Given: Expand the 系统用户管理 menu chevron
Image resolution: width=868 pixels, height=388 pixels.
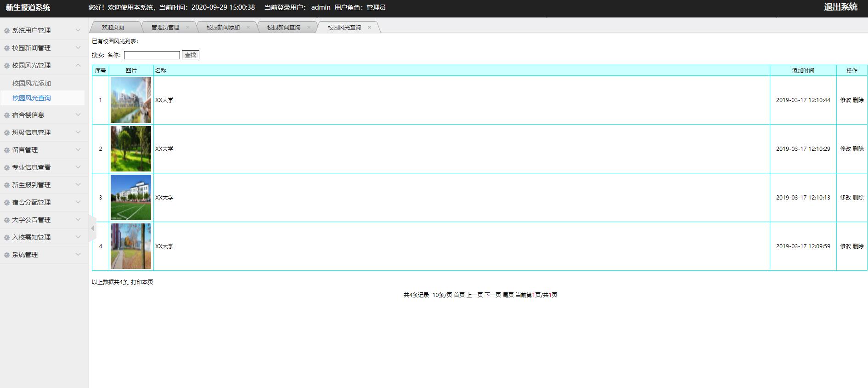Looking at the screenshot, I should pos(78,30).
